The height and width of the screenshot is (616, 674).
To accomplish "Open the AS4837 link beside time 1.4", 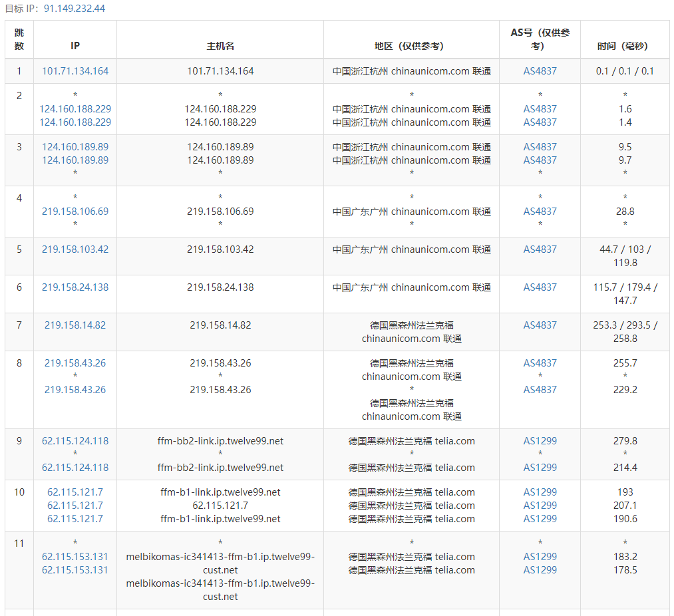I will click(540, 122).
